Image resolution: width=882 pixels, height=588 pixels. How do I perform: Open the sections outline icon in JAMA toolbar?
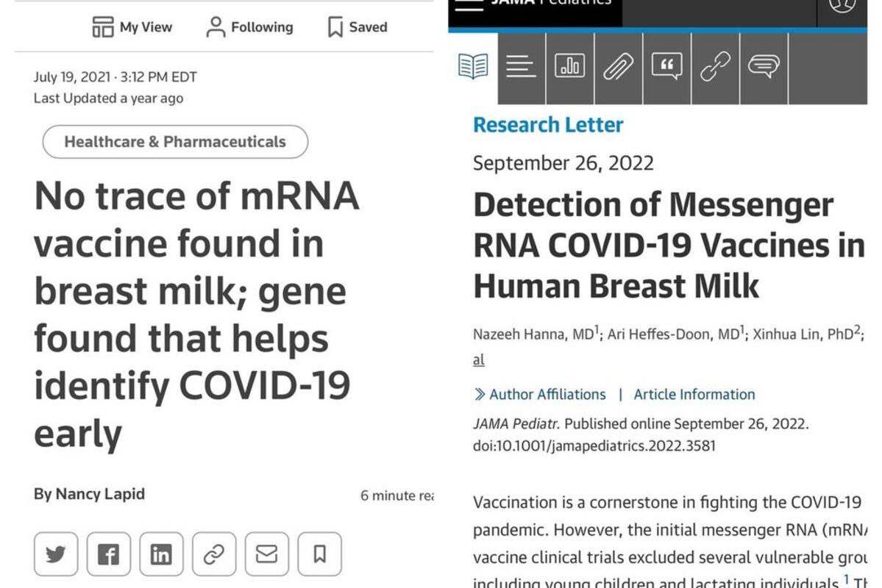(x=521, y=67)
